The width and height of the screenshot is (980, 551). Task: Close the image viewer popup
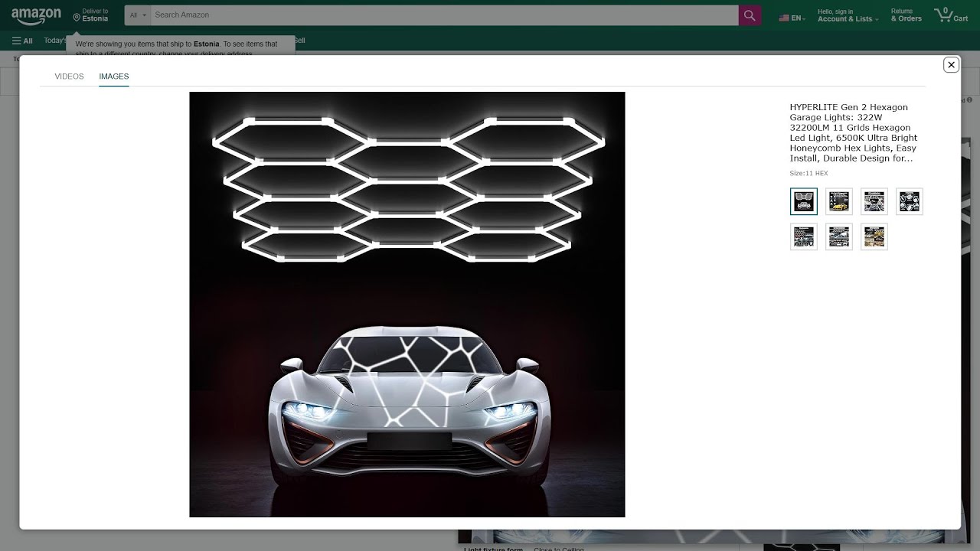tap(951, 65)
